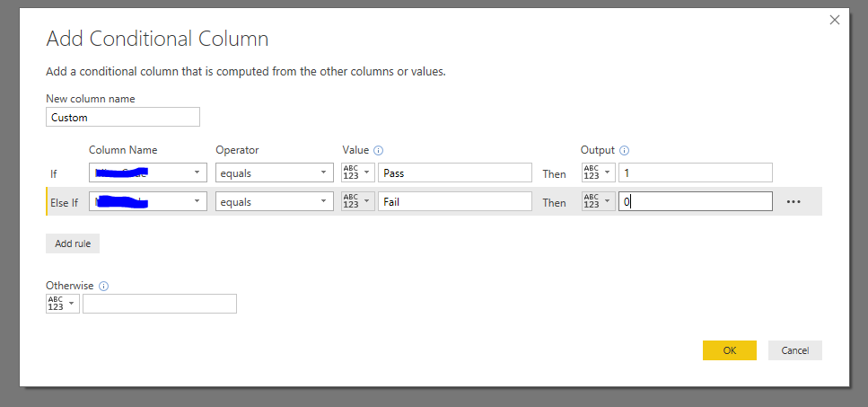Click the Output field containing 1

696,173
